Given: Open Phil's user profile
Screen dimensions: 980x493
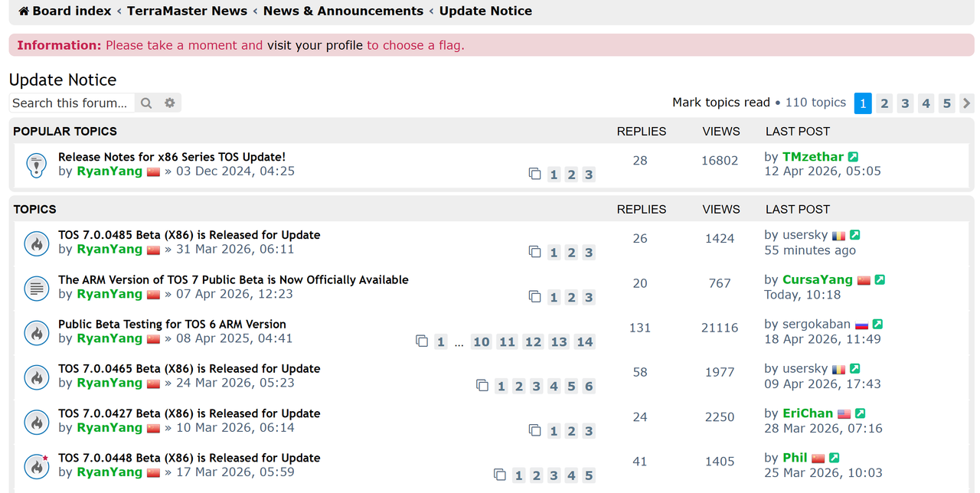Looking at the screenshot, I should (x=795, y=458).
